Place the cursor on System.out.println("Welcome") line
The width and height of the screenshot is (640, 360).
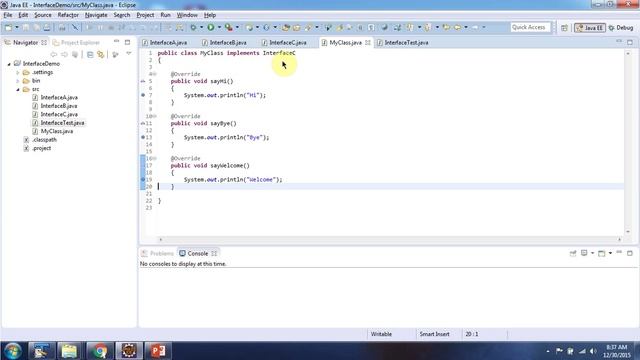coord(233,180)
